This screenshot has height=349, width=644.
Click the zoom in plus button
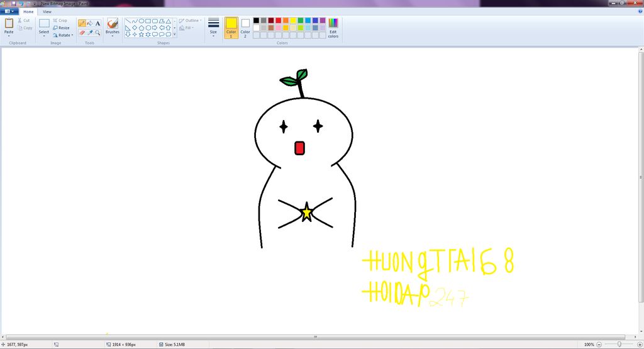click(640, 345)
